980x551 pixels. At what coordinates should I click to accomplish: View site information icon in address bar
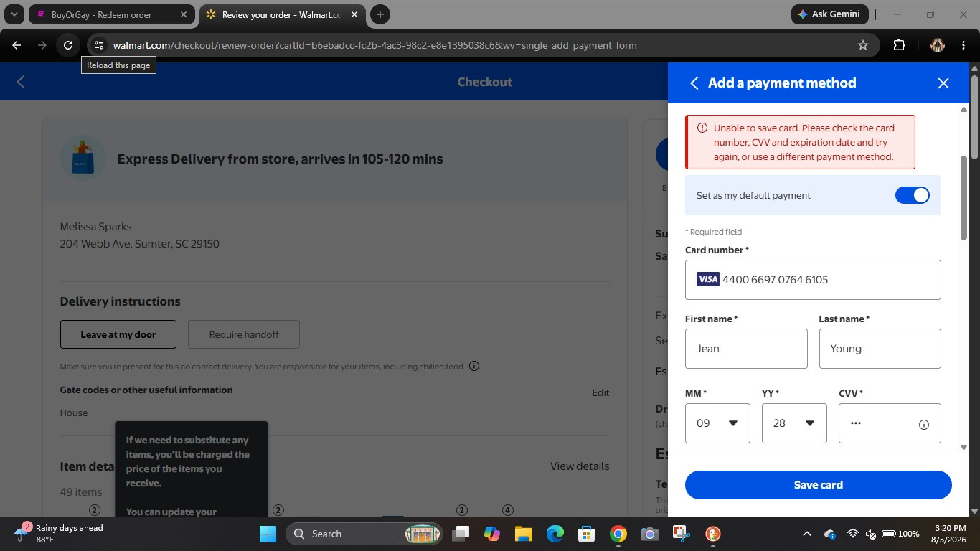(x=98, y=45)
